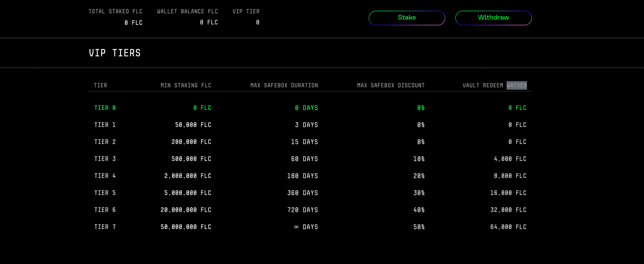The height and width of the screenshot is (264, 644).
Task: Click the Tier 3 row label
Action: pyautogui.click(x=105, y=159)
